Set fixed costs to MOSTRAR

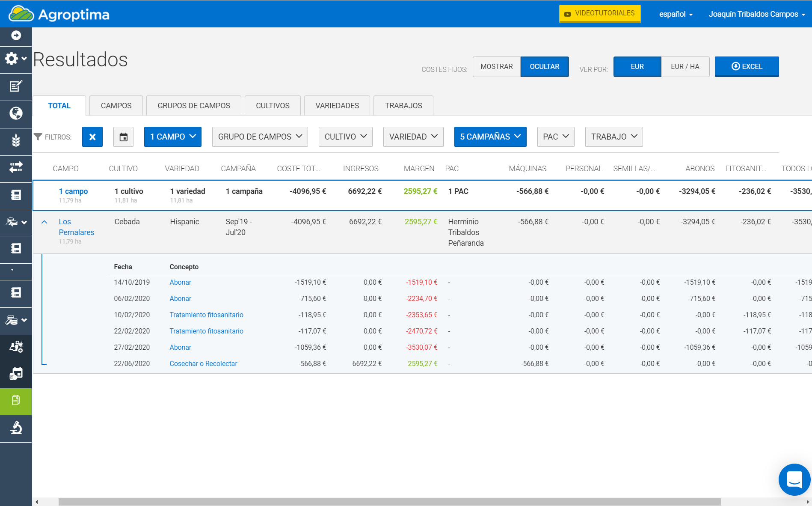pos(496,67)
